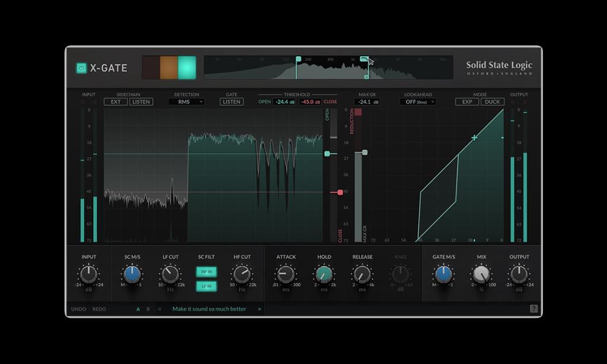
Task: Click the LOOKAHEAD label
Action: point(418,94)
